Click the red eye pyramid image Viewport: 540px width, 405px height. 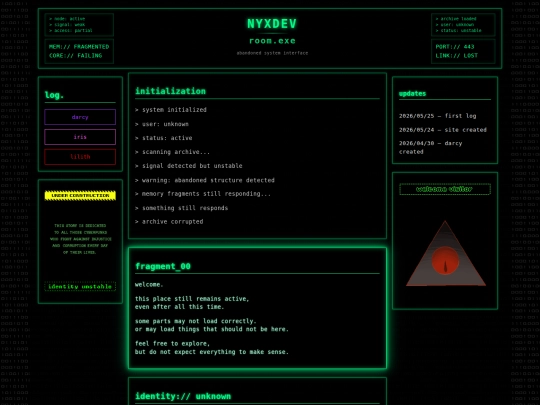click(445, 254)
